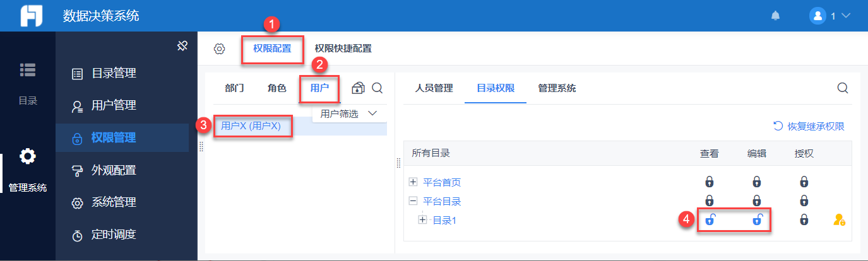The width and height of the screenshot is (868, 261).
Task: Toggle 查看 lock for 目录1
Action: tap(710, 220)
